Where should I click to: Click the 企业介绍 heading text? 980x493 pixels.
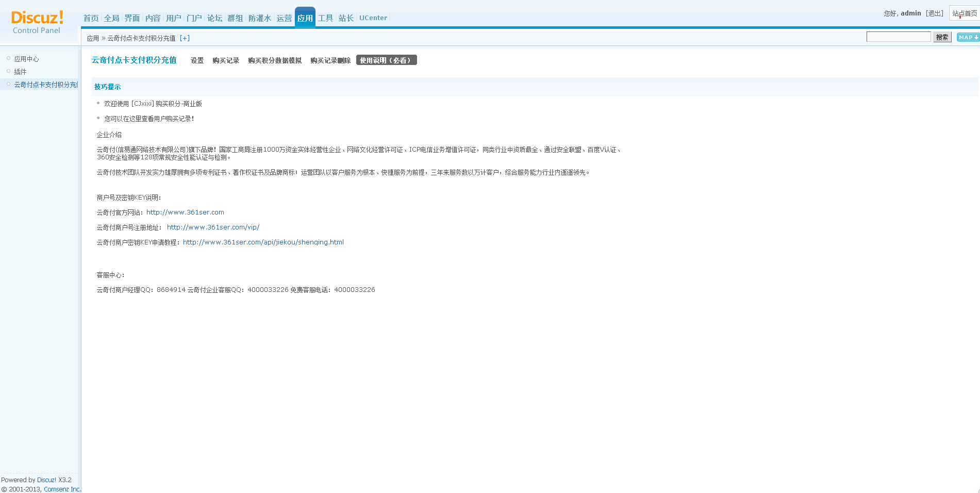tap(109, 135)
